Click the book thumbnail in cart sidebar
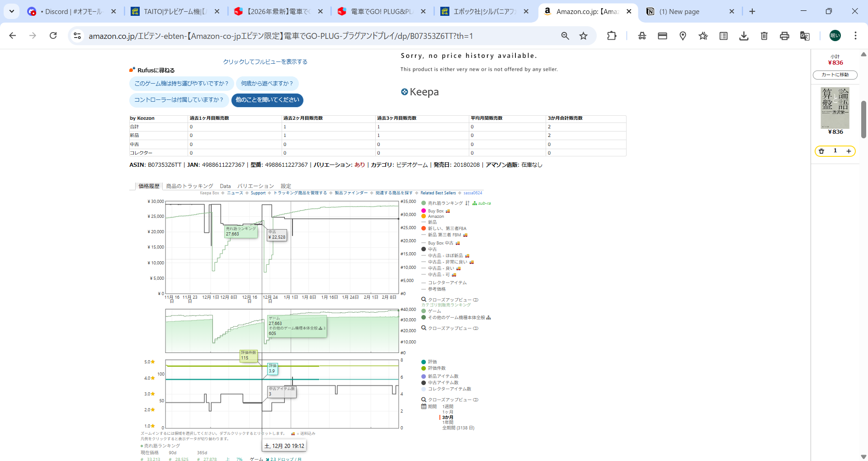Screen dimensions: 868x461 pos(835,108)
